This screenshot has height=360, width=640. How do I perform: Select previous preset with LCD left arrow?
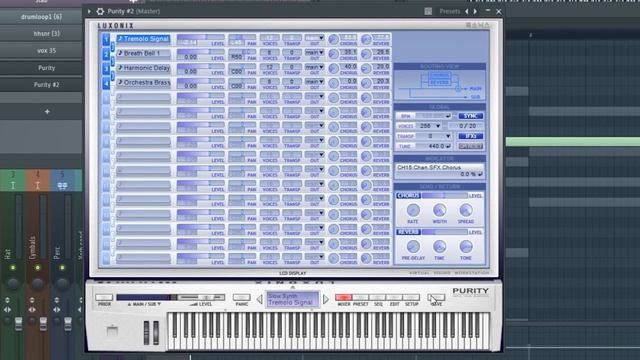259,300
